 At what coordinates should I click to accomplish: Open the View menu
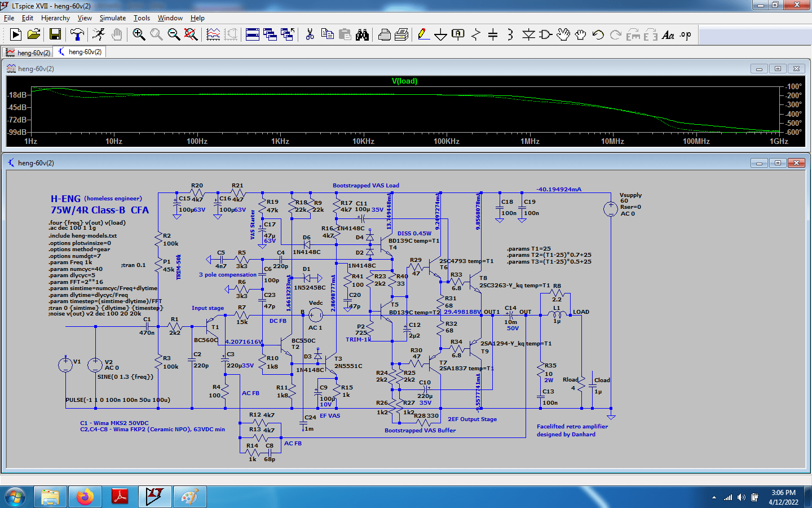pyautogui.click(x=85, y=18)
